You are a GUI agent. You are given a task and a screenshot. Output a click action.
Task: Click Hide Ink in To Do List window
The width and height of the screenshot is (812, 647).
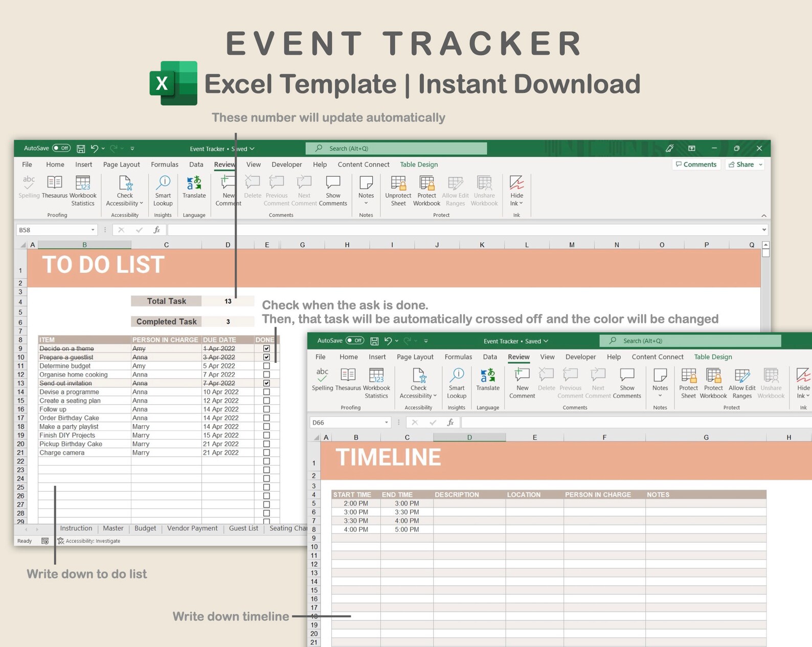(517, 190)
